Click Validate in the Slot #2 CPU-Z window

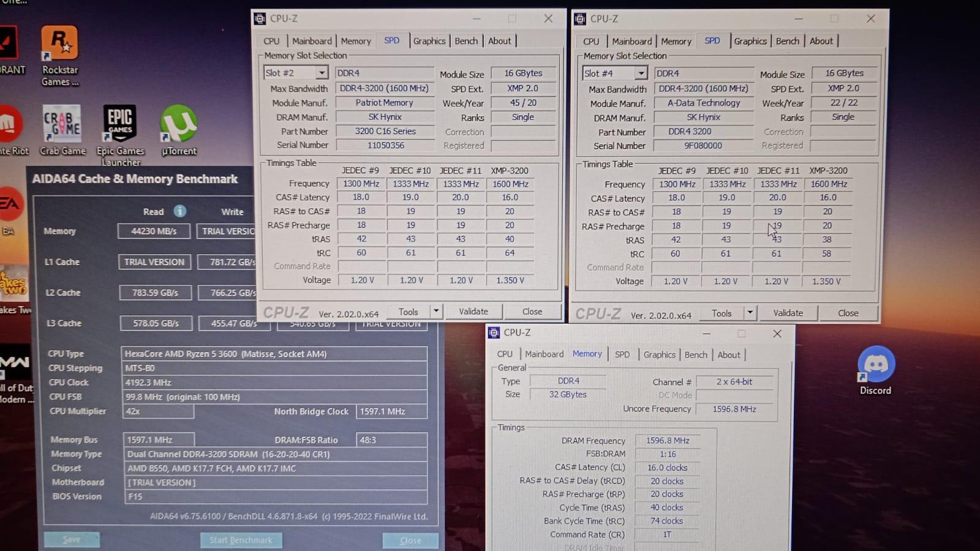coord(473,311)
